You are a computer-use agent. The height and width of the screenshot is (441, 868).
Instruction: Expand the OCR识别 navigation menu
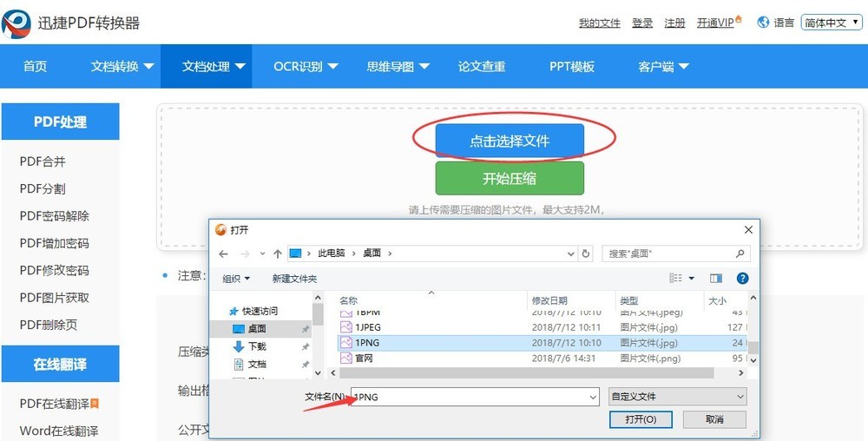point(306,66)
